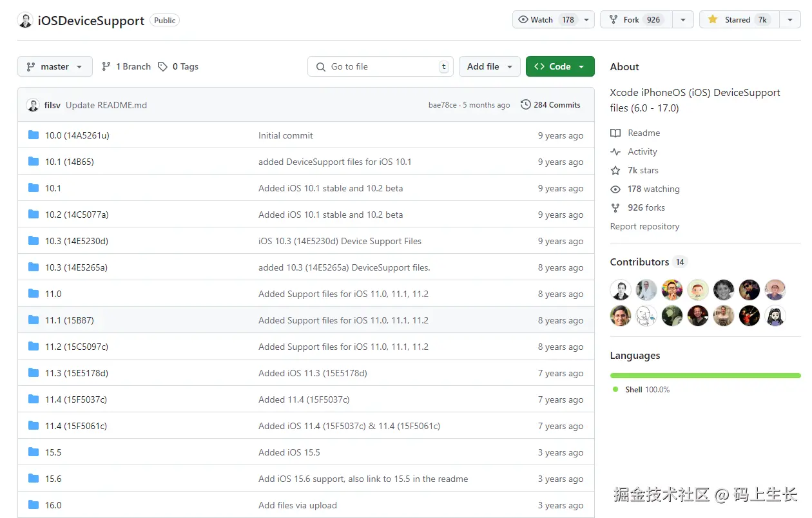Click the last contributor avatar in bottom row

coord(775,316)
